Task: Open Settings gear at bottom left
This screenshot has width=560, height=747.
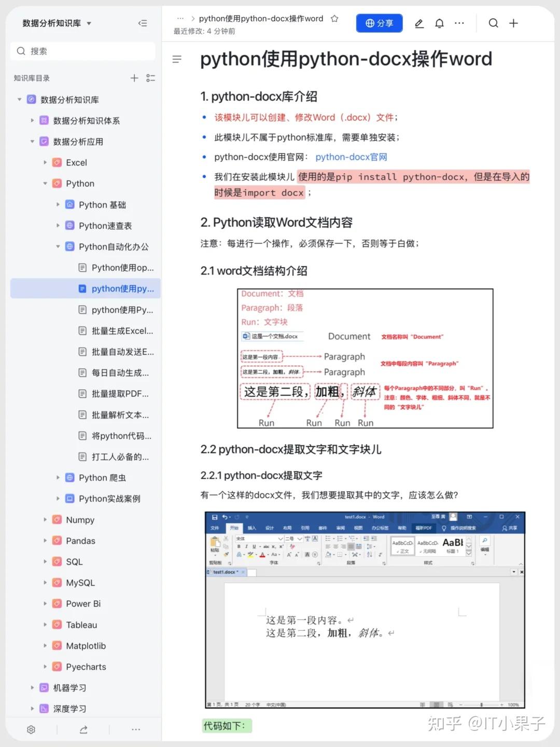Action: point(31,729)
